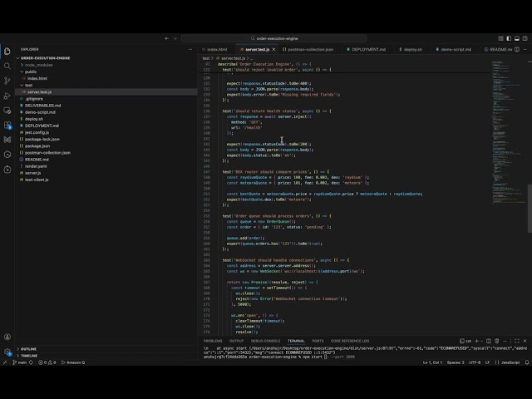This screenshot has height=399, width=532.
Task: Open the Extensions view with badge
Action: click(7, 126)
